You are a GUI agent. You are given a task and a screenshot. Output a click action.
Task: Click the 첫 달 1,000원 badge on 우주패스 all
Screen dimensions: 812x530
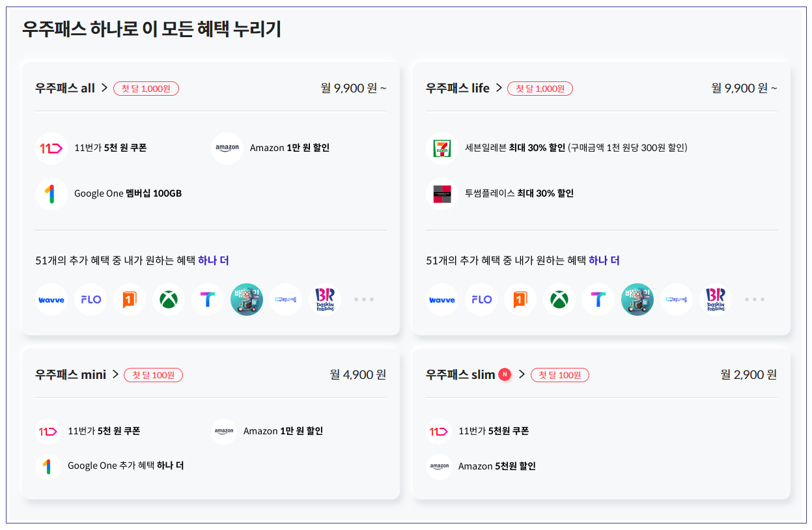coord(146,89)
